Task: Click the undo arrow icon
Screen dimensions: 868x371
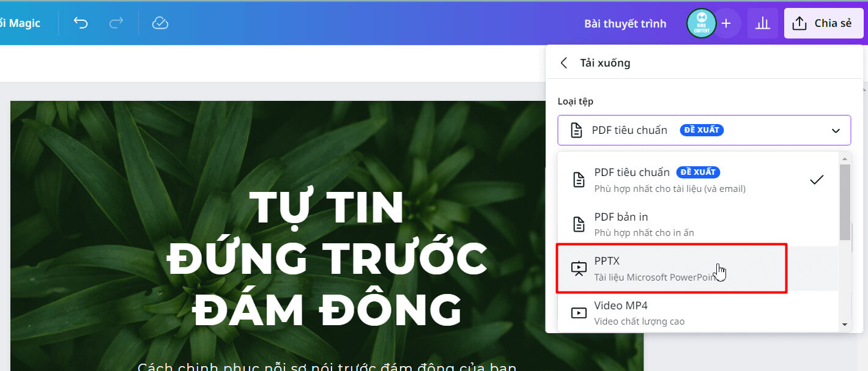Action: tap(80, 23)
